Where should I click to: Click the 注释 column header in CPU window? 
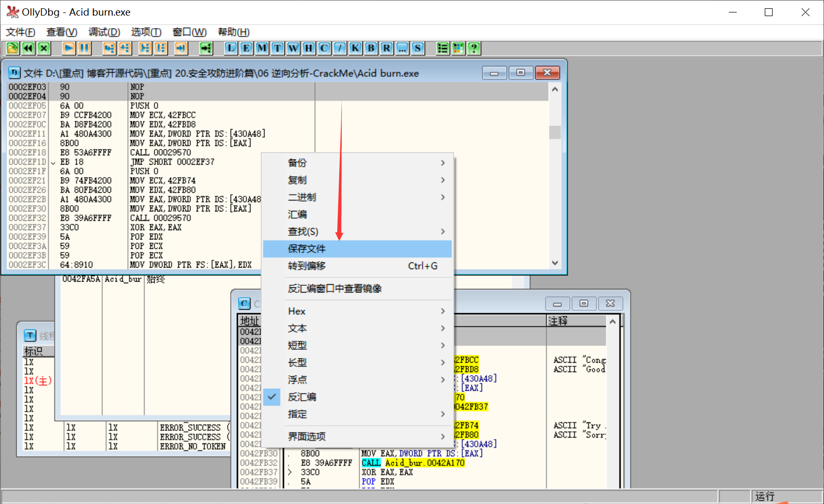tap(576, 321)
